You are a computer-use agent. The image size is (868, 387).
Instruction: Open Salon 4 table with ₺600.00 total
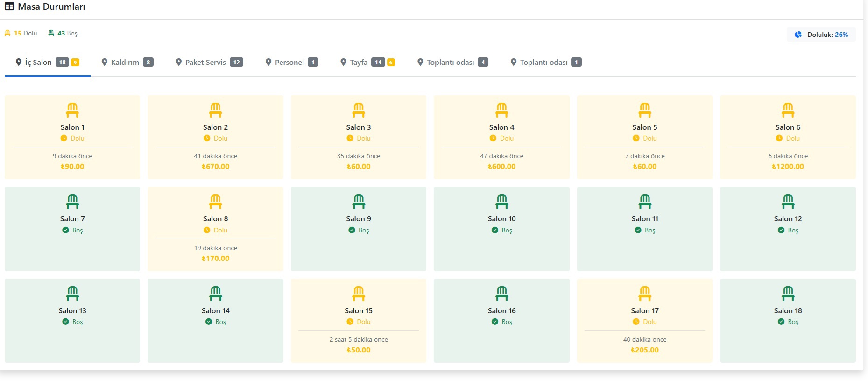click(x=501, y=137)
